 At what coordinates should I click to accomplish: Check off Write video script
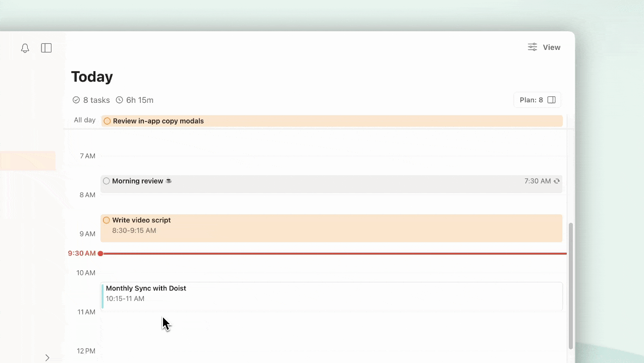(x=106, y=220)
